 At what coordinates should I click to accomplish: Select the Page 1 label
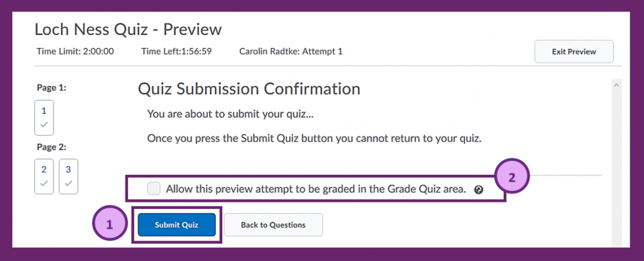tap(52, 87)
